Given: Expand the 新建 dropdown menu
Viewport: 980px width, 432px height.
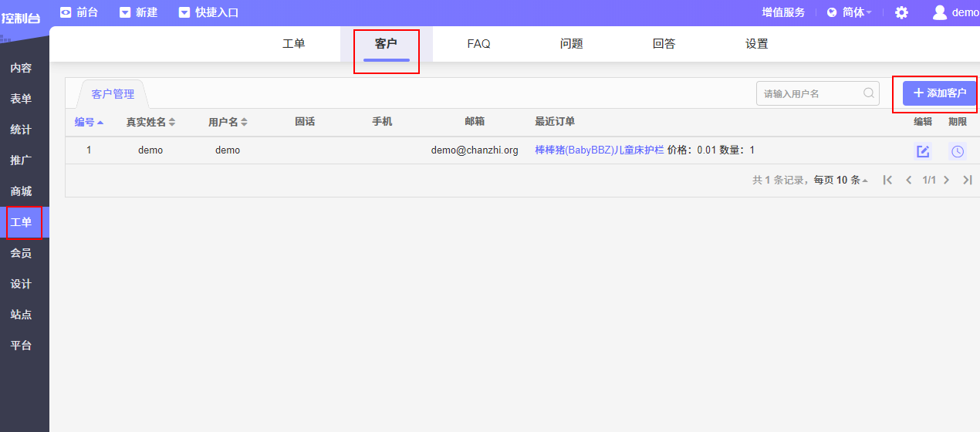Looking at the screenshot, I should (x=139, y=12).
